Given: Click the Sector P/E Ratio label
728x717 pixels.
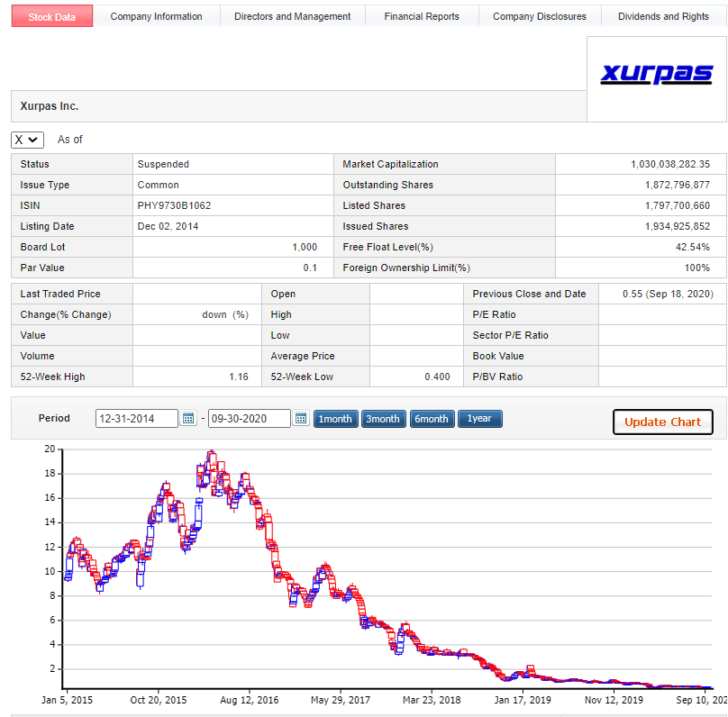Looking at the screenshot, I should (510, 335).
